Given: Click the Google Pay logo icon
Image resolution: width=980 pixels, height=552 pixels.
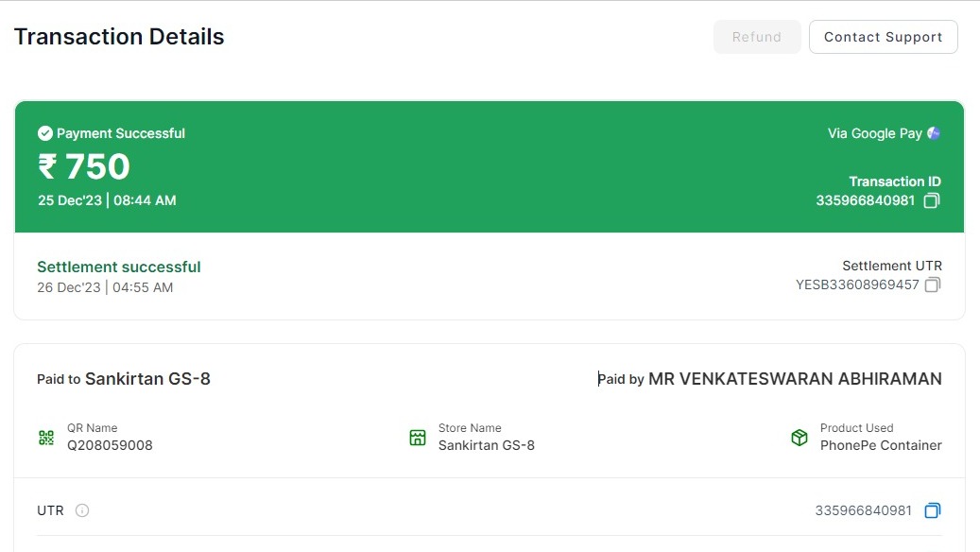Looking at the screenshot, I should (x=934, y=133).
